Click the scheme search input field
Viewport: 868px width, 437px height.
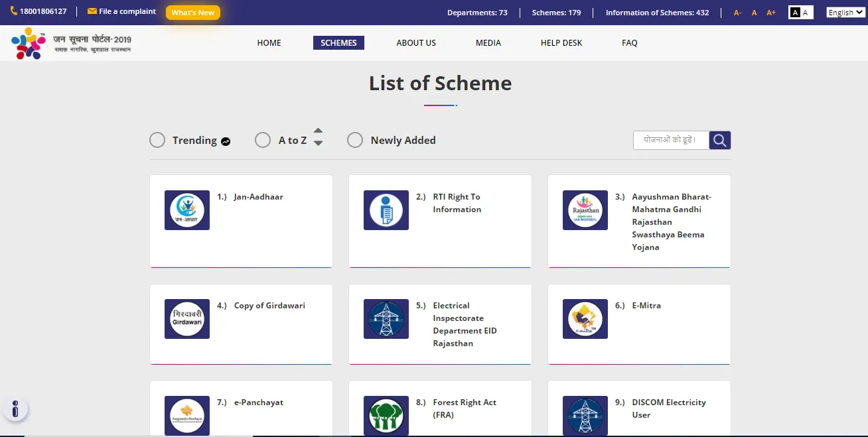[x=671, y=140]
